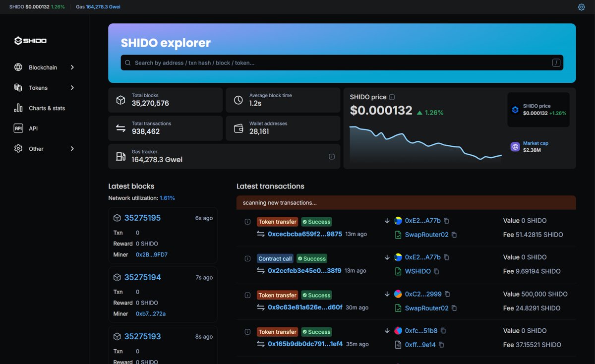Screen dimensions: 595x364
Task: Expand the Tokens menu chevron
Action: [72, 87]
